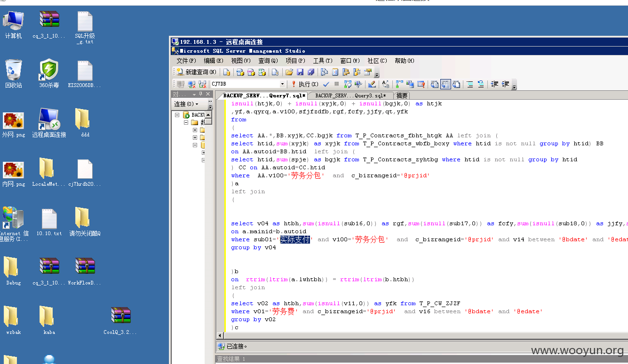Click the New Query (新建查询) button

(197, 72)
